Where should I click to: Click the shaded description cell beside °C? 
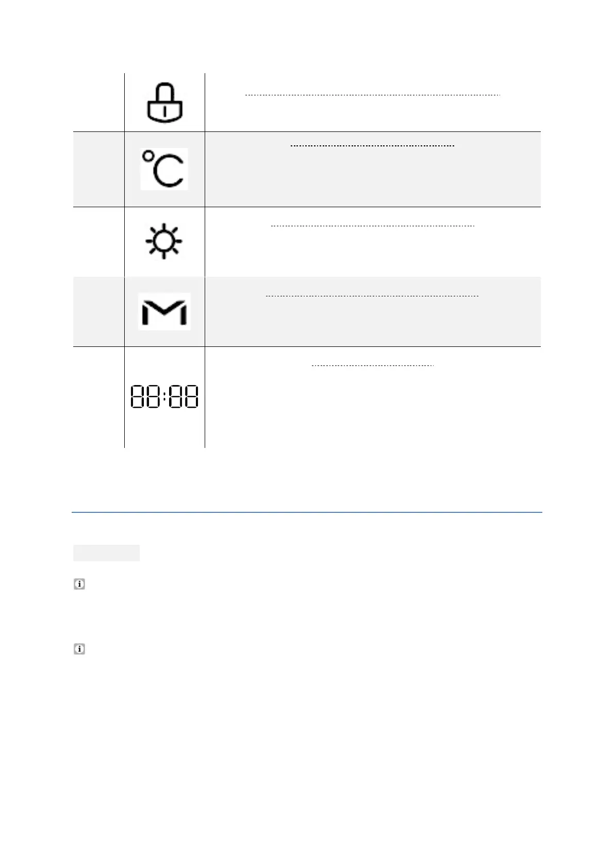coord(373,169)
